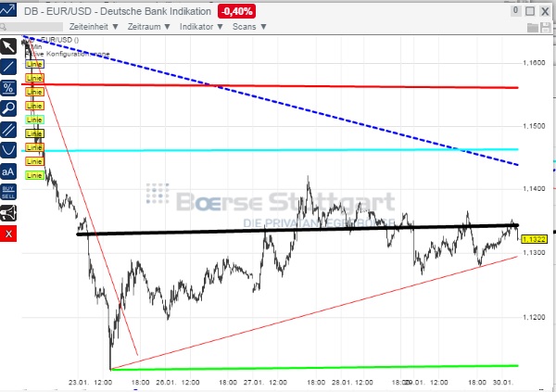The width and height of the screenshot is (556, 392).
Task: Select the cyan Linie label
Action: [34, 120]
